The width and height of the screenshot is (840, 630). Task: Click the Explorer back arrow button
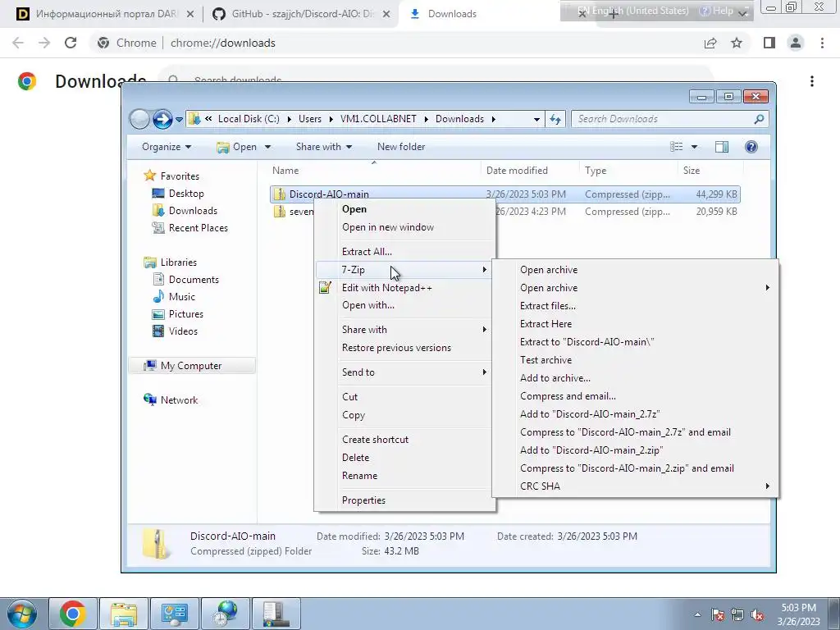[139, 119]
